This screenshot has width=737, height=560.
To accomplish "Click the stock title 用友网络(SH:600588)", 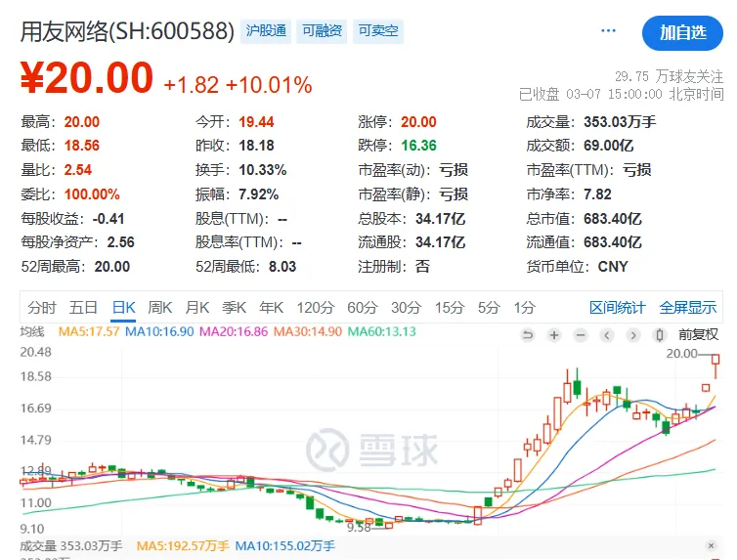I will tap(127, 31).
